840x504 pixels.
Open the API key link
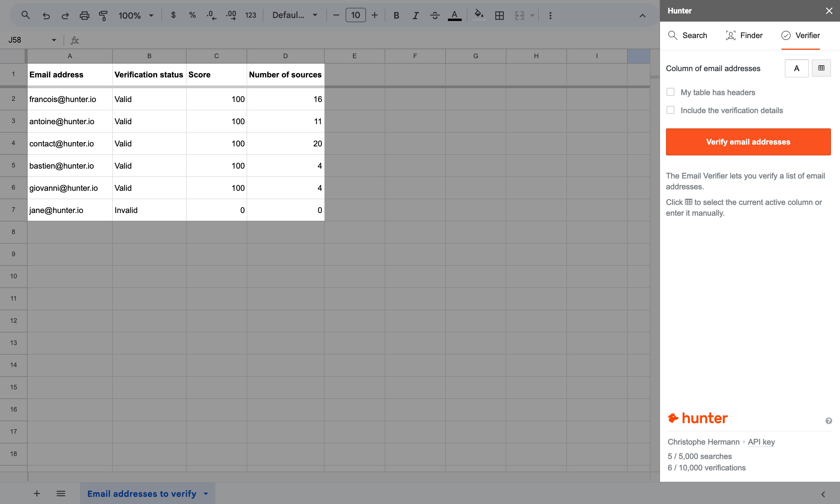pos(761,442)
